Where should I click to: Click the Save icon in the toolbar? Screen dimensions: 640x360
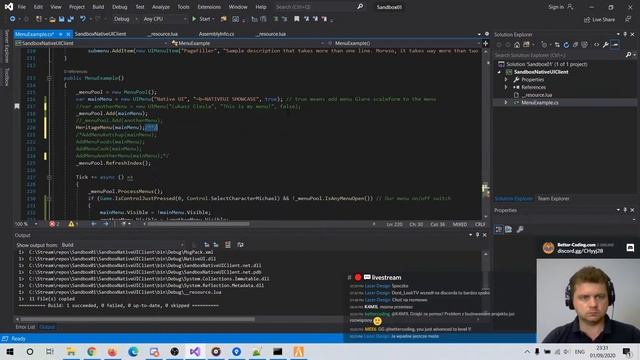[61, 19]
